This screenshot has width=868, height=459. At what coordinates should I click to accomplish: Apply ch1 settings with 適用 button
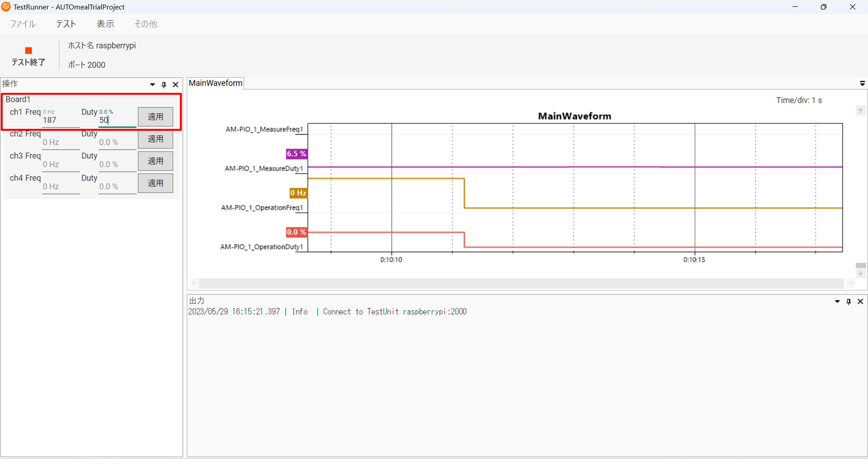[155, 117]
